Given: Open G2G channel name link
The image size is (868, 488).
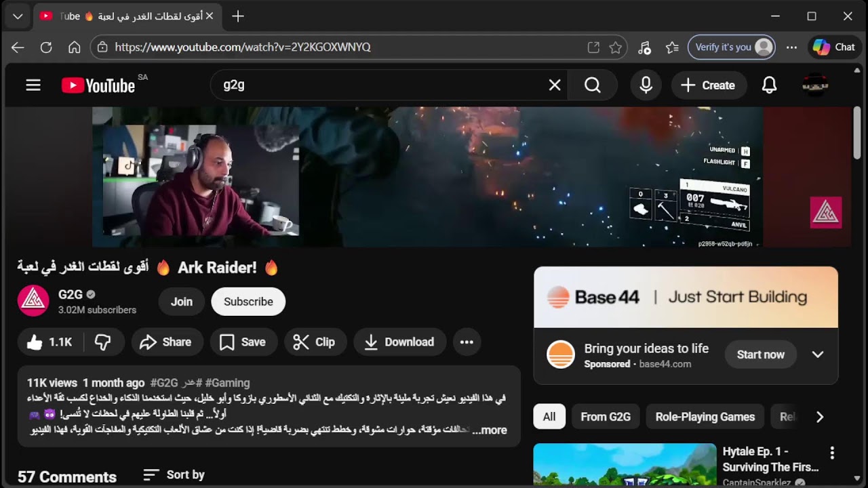Looking at the screenshot, I should pos(71,294).
